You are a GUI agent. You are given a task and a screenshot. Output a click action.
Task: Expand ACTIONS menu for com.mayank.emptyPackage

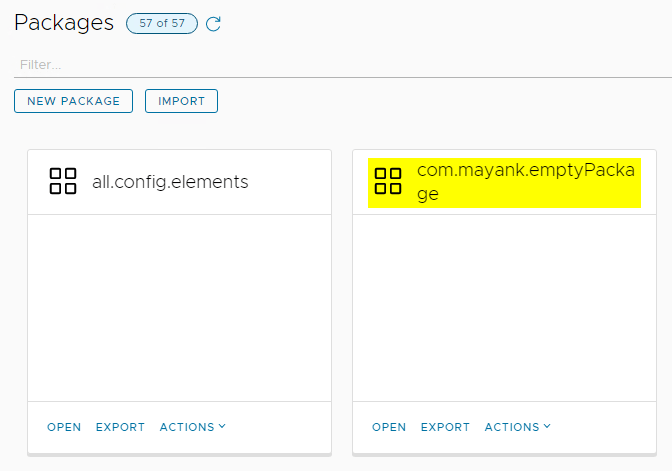[x=513, y=427]
